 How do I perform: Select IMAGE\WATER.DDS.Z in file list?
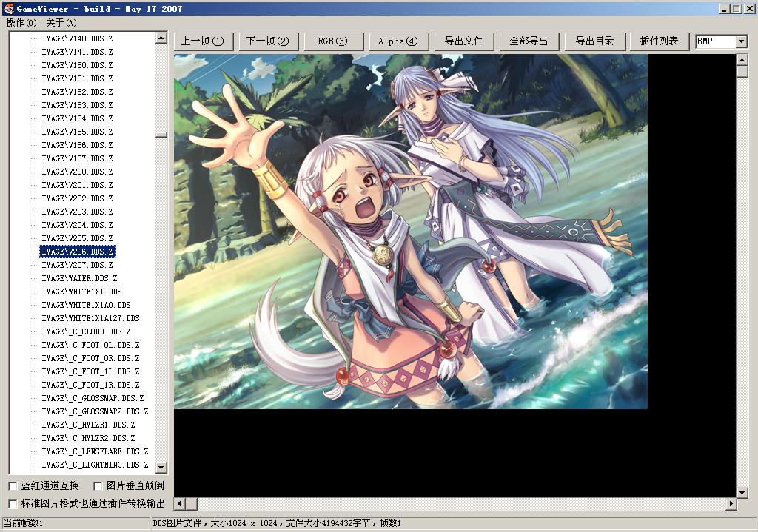tap(79, 278)
